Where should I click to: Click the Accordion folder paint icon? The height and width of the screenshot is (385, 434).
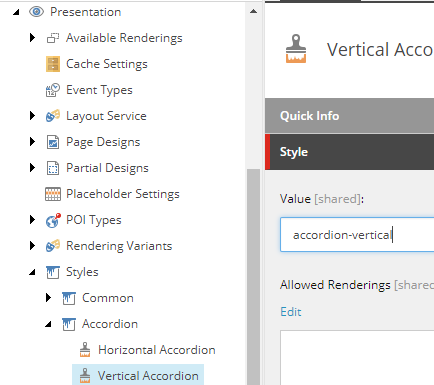coord(69,324)
